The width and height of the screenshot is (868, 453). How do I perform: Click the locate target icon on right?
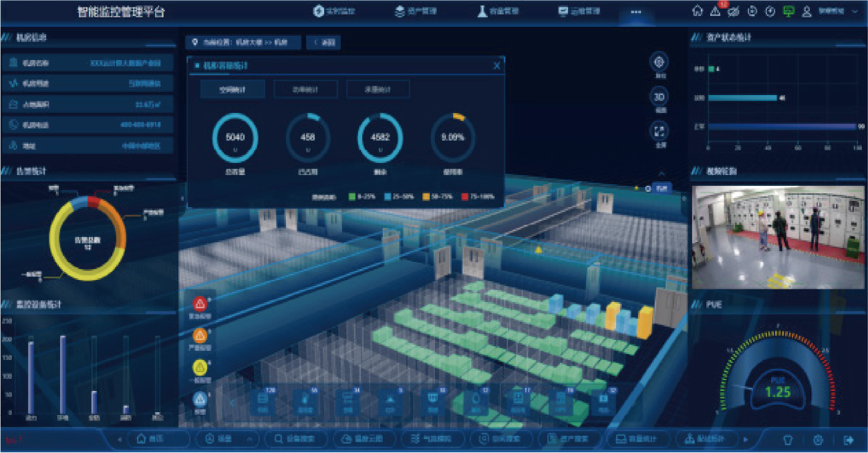pos(660,62)
